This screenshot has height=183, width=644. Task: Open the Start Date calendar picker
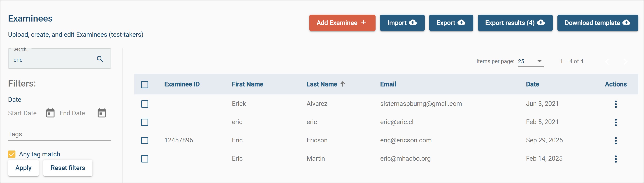tap(50, 113)
